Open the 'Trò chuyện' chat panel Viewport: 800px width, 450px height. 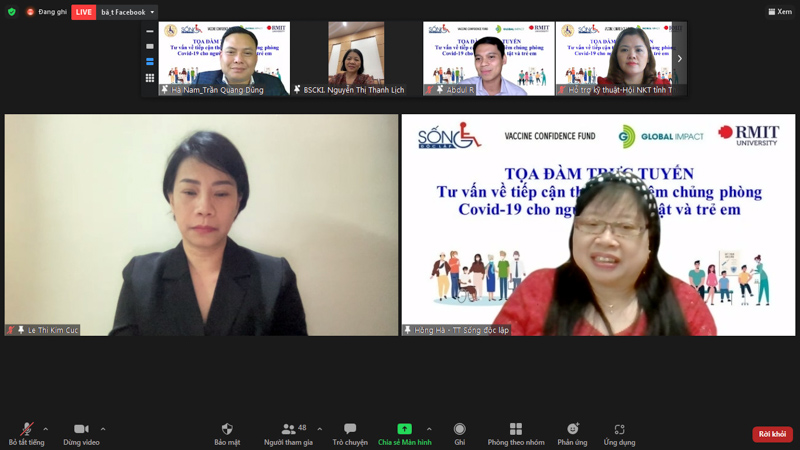pos(350,434)
